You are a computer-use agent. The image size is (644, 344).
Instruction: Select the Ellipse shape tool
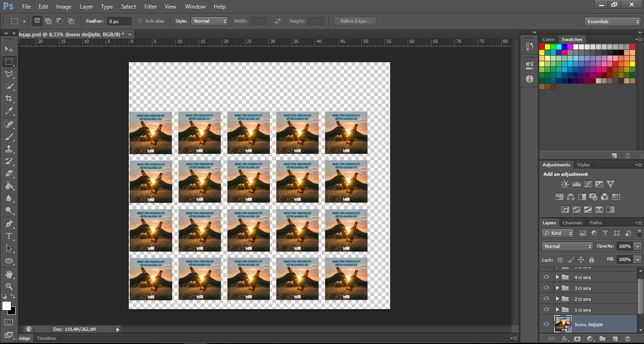tap(9, 260)
